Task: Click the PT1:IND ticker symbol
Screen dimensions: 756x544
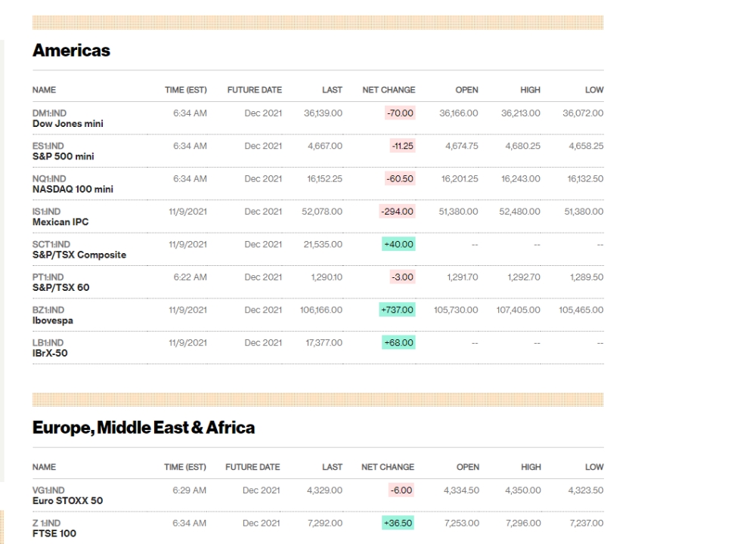Action: click(x=48, y=277)
